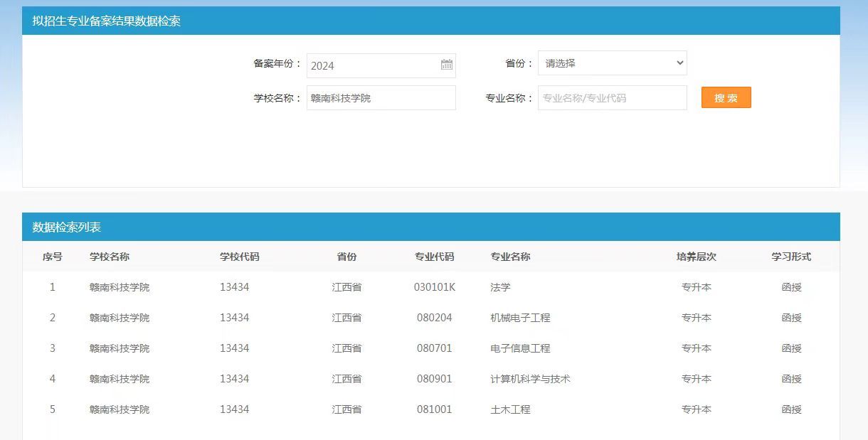
Task: Select the 法学 major row
Action: [x=501, y=287]
